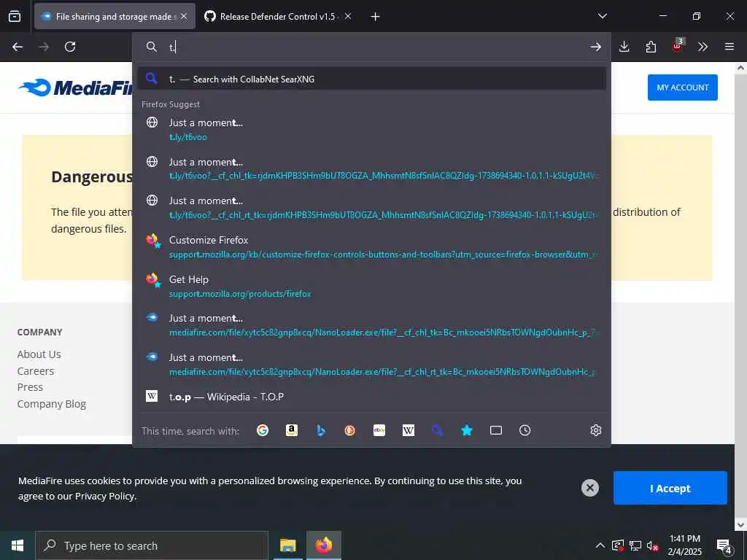Select 't. — Search with CollabNet SearXNG' suggestion
Screen dimensions: 747x560
(371, 79)
